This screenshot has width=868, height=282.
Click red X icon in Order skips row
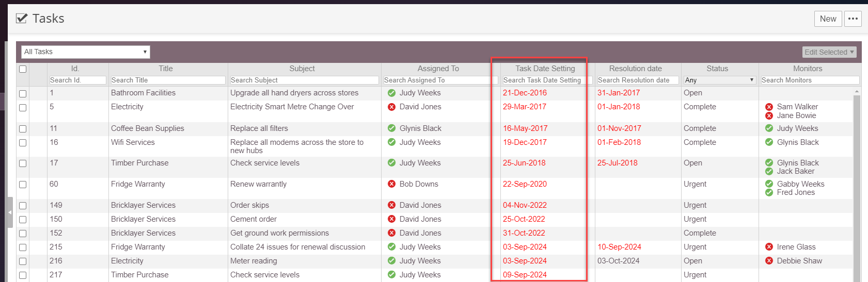(x=391, y=205)
